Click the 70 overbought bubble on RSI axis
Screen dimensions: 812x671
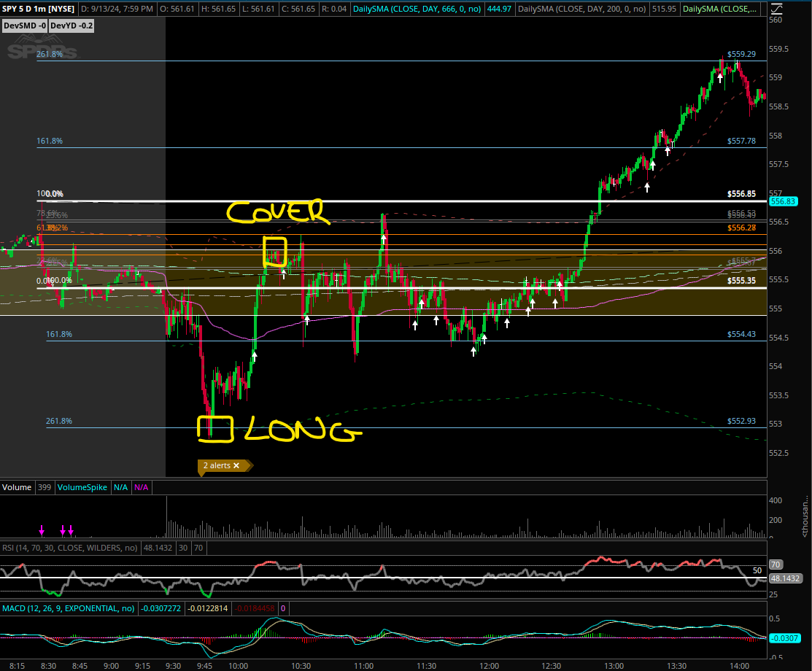pyautogui.click(x=776, y=565)
